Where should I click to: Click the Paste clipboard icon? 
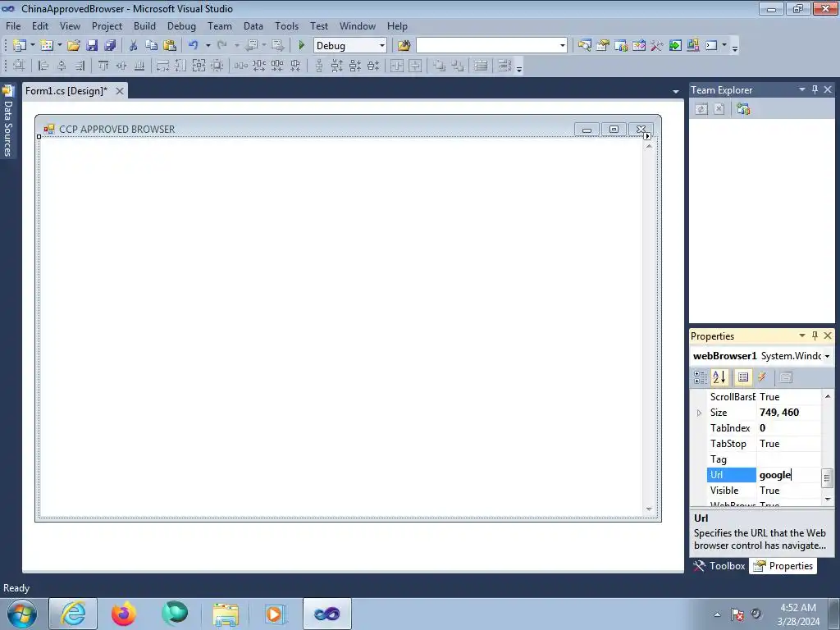coord(169,46)
